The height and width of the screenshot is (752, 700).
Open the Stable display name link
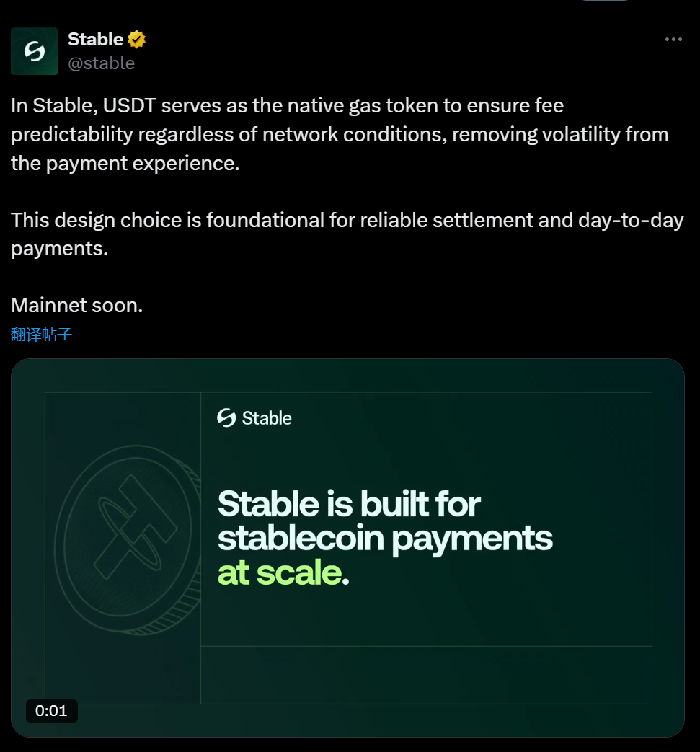(95, 40)
